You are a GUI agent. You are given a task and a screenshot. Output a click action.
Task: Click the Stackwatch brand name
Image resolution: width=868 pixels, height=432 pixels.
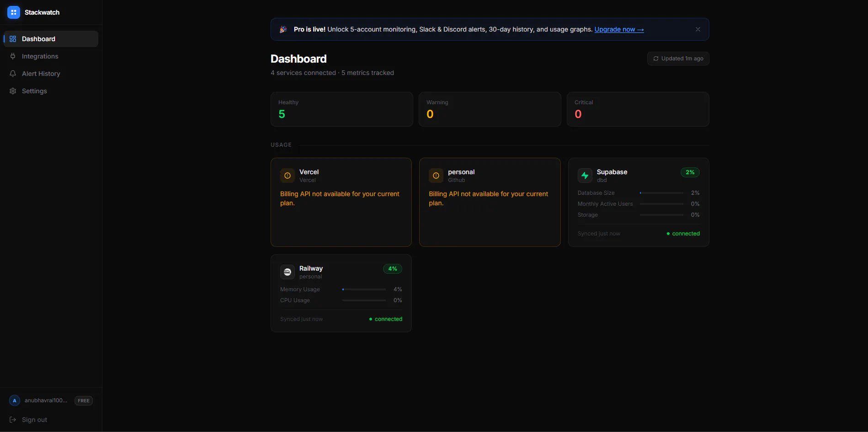point(42,12)
